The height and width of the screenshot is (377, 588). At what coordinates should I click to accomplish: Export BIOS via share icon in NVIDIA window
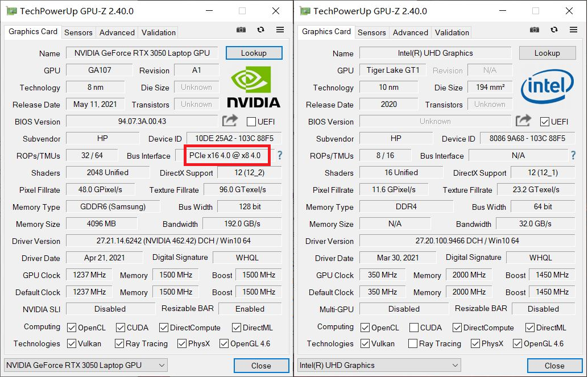230,121
